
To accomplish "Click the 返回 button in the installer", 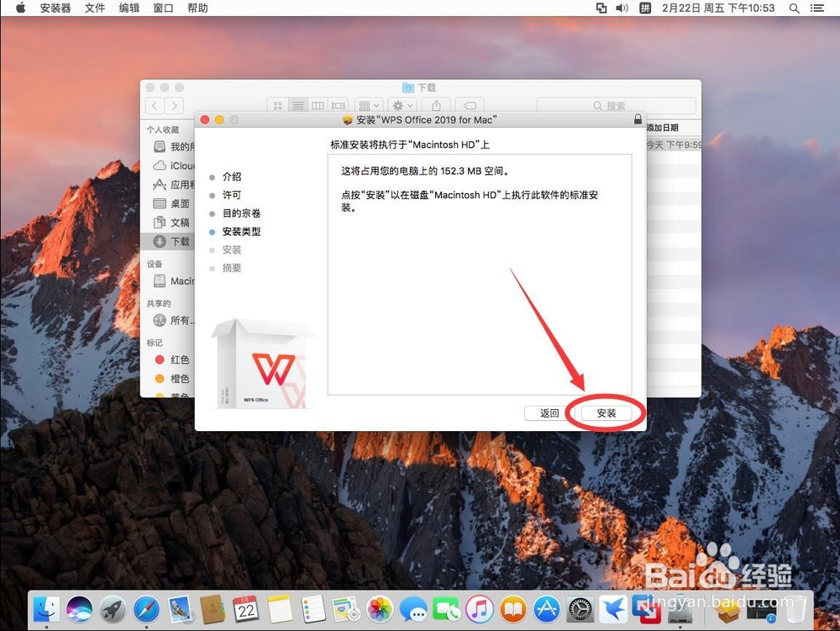I will [x=549, y=413].
